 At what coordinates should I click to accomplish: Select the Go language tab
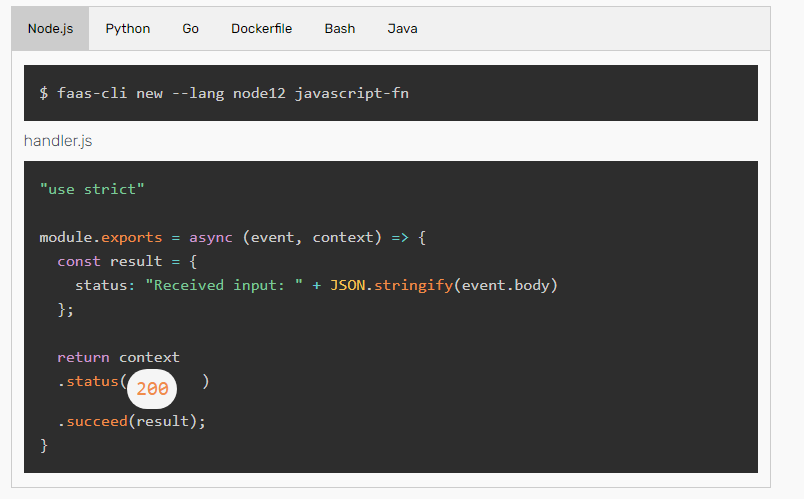[x=190, y=29]
